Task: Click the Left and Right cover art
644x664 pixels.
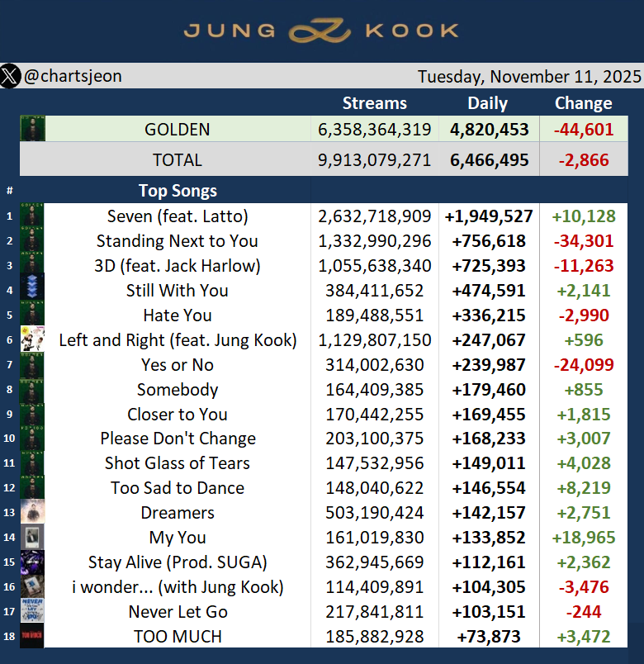Action: [x=32, y=339]
